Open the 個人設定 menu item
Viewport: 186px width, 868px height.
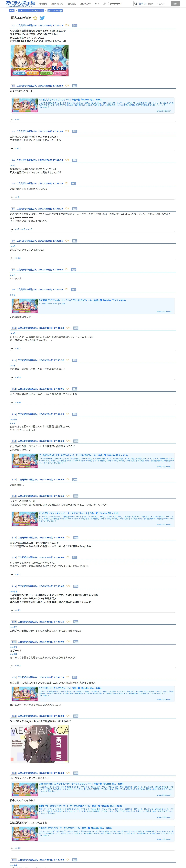coord(72,4)
